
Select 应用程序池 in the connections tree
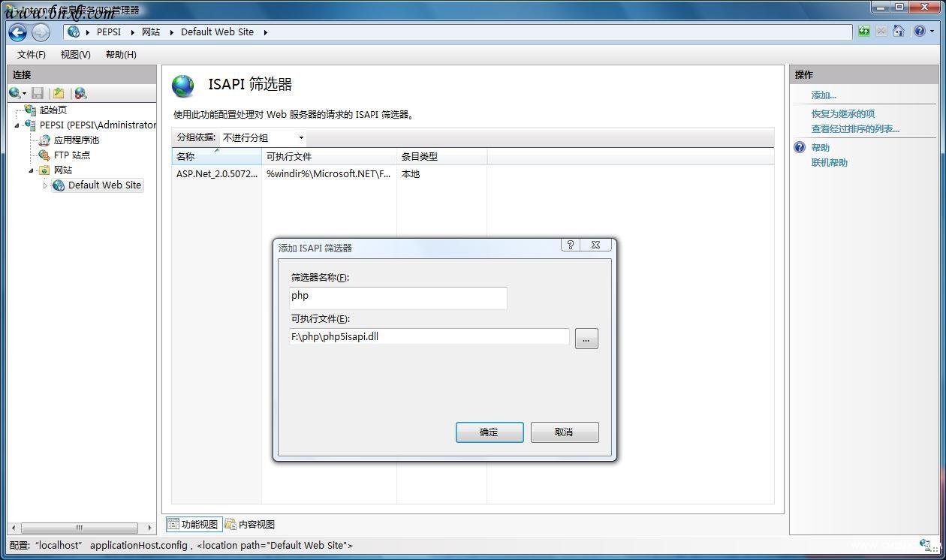coord(76,140)
